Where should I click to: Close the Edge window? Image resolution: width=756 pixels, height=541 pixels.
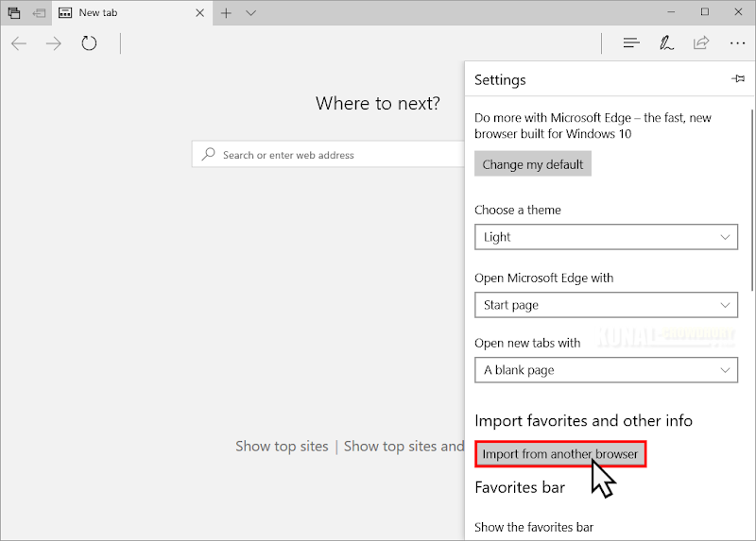click(738, 12)
